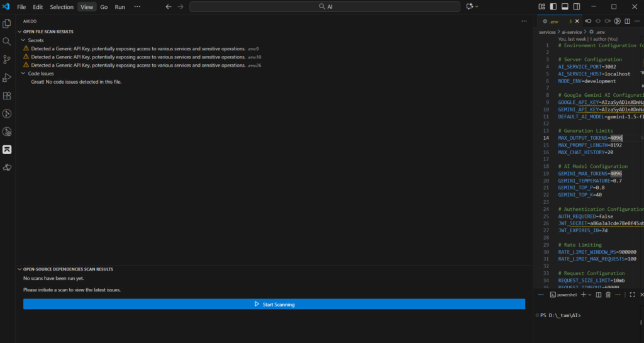Open the new terminal launch profile dropdown
Screen dimensions: 644x343
click(x=590, y=295)
